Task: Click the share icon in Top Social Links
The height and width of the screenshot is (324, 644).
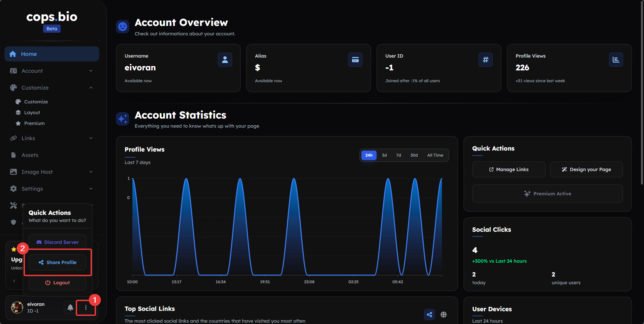Action: click(x=429, y=315)
